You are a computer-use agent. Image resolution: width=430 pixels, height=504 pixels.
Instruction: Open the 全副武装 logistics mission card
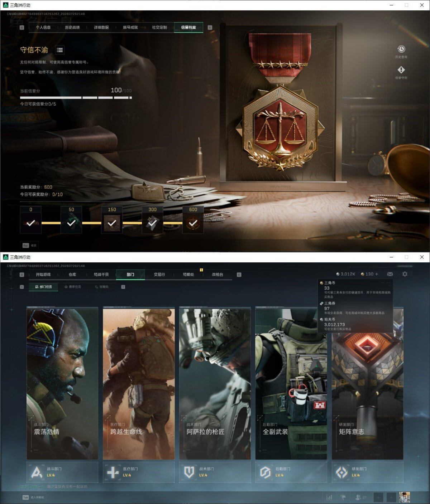(291, 383)
